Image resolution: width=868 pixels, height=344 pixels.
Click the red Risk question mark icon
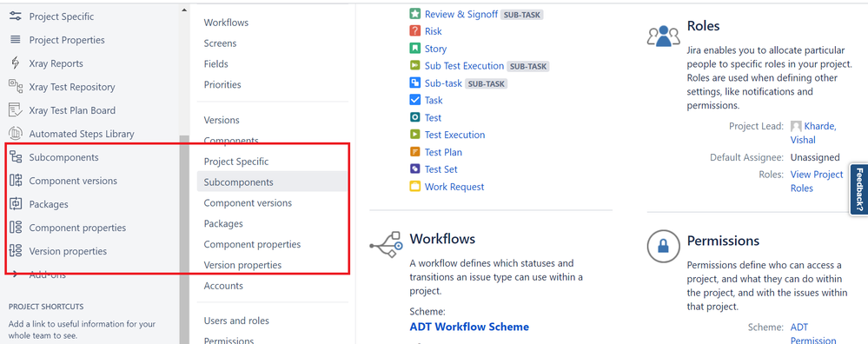tap(415, 31)
